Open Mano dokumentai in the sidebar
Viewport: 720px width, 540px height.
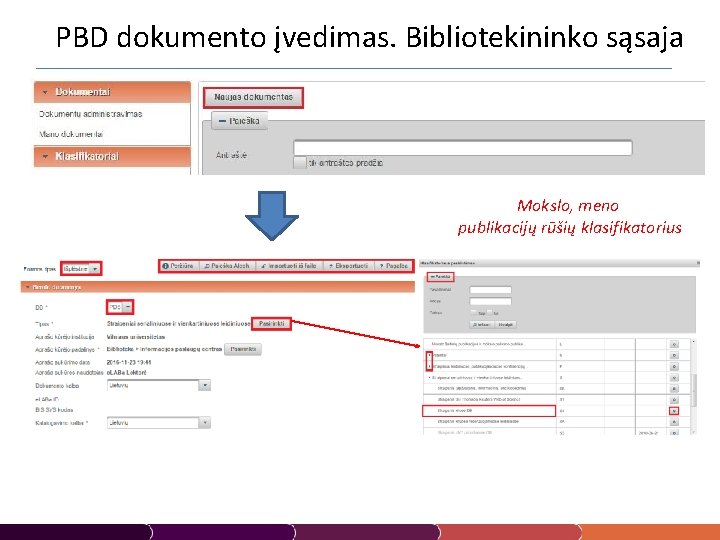click(71, 134)
